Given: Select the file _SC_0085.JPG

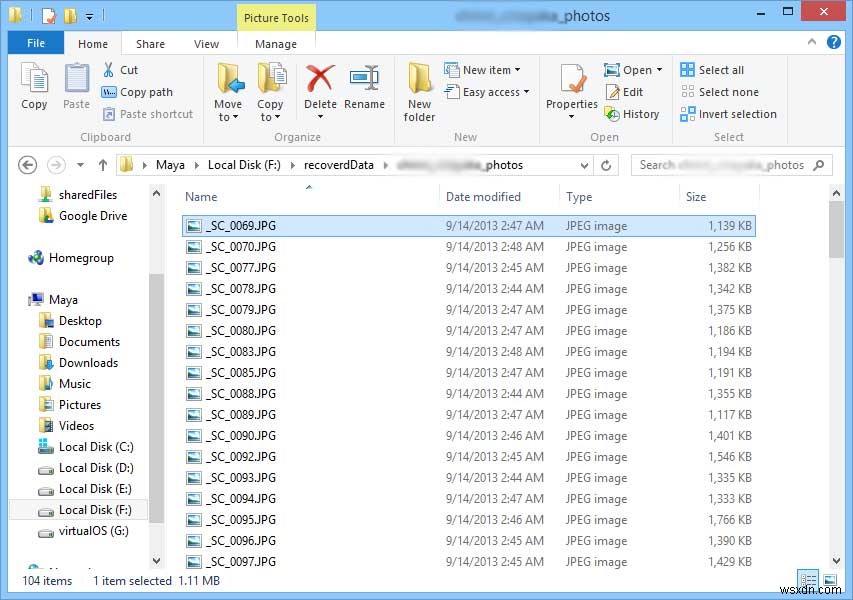Looking at the screenshot, I should coord(240,372).
